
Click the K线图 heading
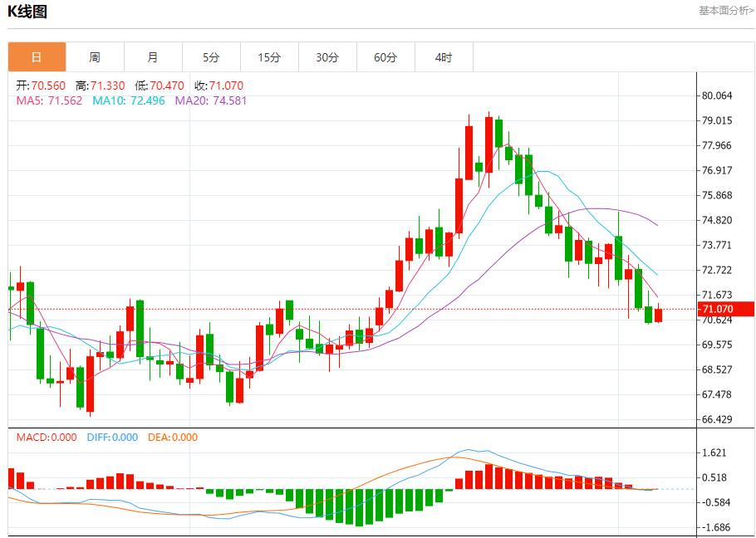27,11
